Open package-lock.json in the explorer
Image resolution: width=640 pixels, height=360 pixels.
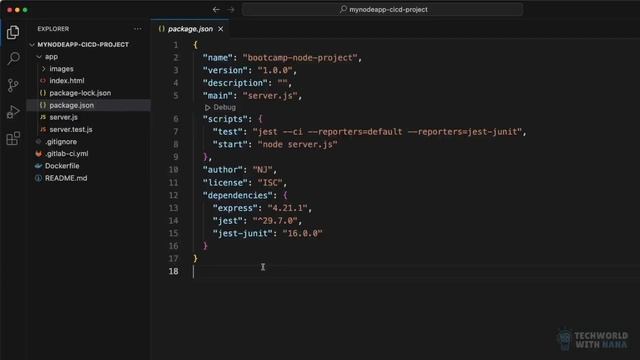[x=80, y=93]
